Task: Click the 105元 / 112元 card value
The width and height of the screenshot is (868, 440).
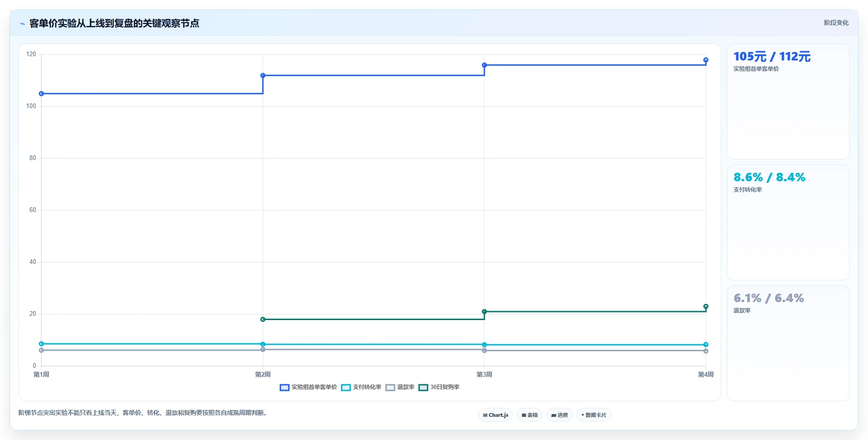Action: pyautogui.click(x=772, y=57)
